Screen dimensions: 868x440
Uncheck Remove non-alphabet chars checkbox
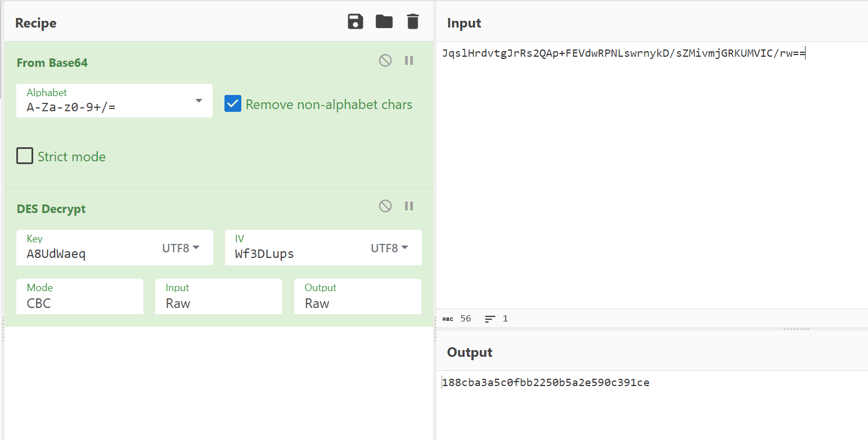point(233,104)
